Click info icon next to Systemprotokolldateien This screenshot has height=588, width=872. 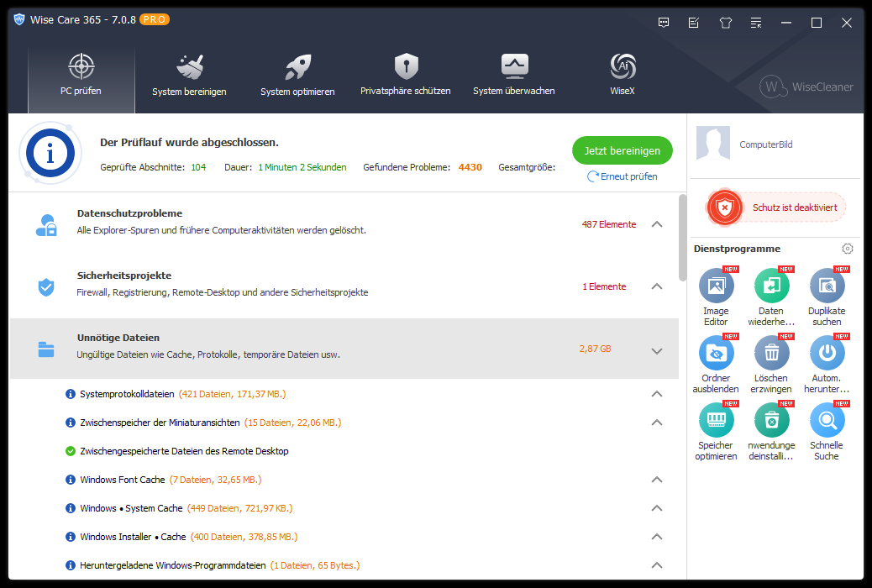(x=70, y=394)
